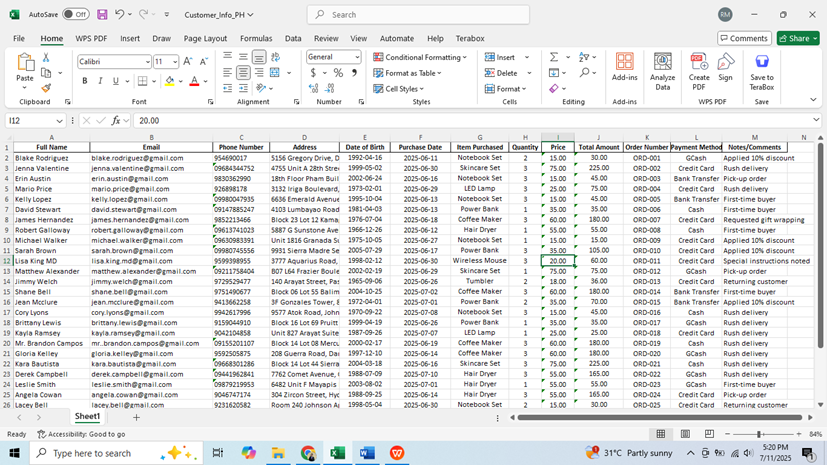This screenshot has width=827, height=465.
Task: Open the Format as Table gallery
Action: [x=407, y=73]
